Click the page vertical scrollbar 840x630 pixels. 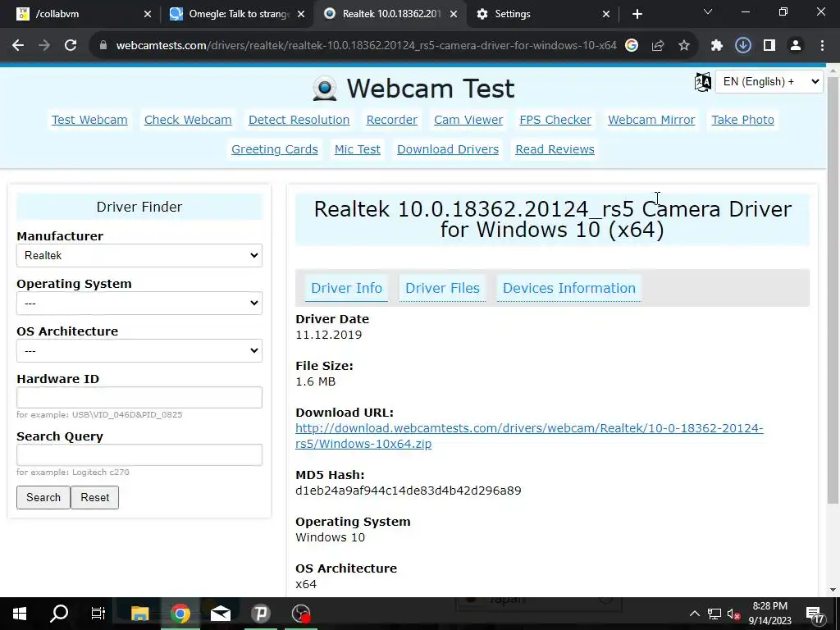click(833, 290)
